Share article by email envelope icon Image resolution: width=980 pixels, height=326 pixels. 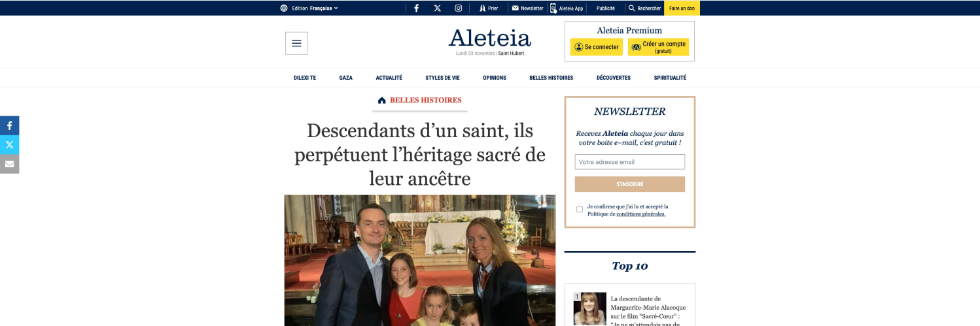pyautogui.click(x=9, y=164)
